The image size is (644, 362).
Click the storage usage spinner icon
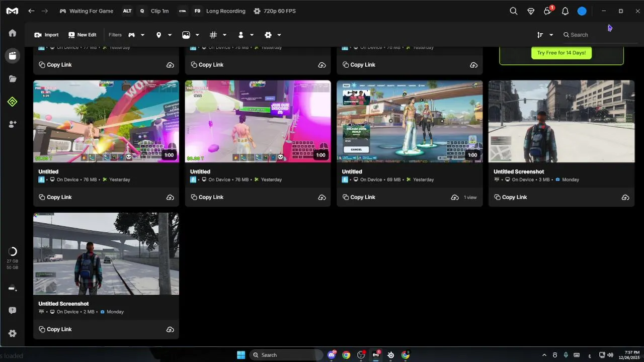tap(13, 251)
